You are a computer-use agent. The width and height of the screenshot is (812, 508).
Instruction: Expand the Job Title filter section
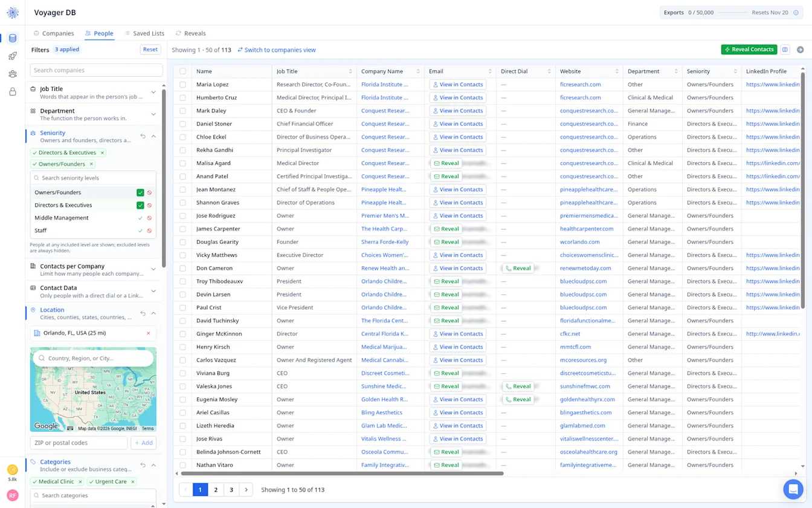153,93
